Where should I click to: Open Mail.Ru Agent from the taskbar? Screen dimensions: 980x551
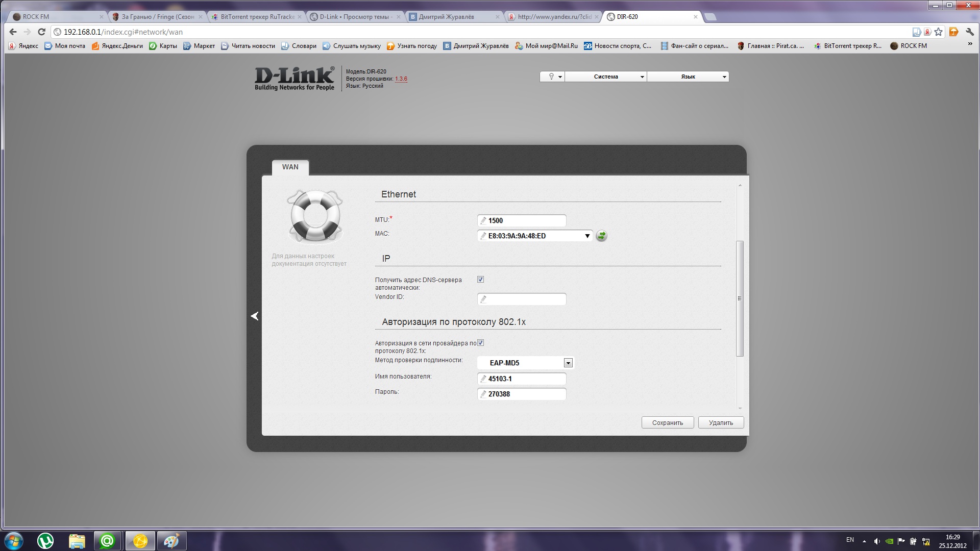coord(107,541)
